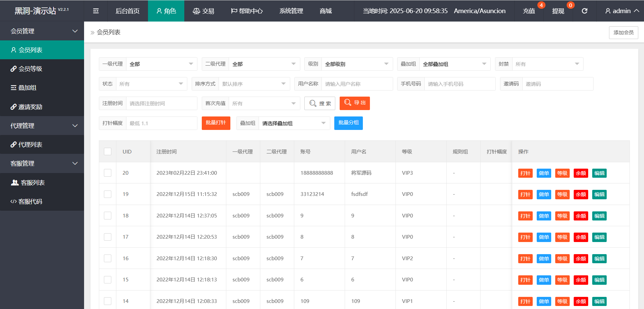Open the 请选择叠加组 dropdown
Screen dimensions: 644x309
[294, 123]
